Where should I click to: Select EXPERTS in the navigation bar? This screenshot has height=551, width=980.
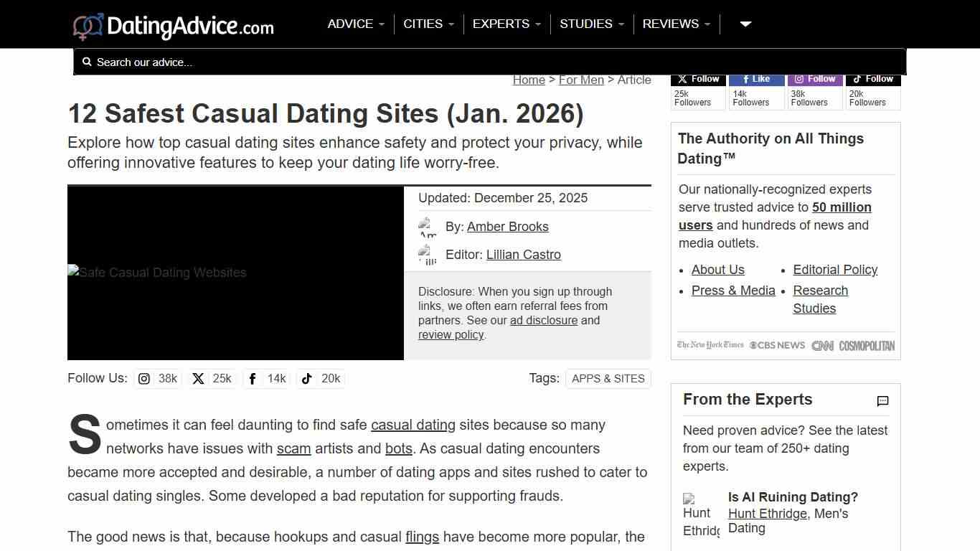coord(506,24)
